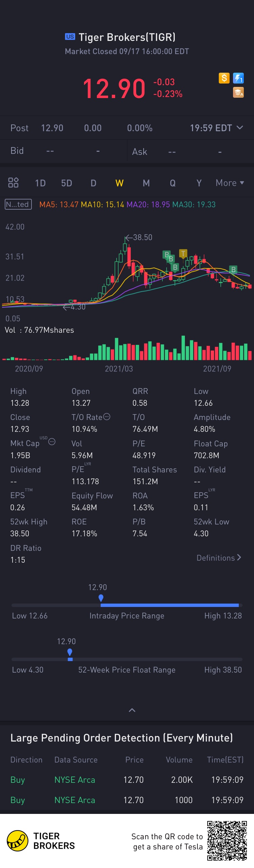254x868 pixels.
Task: Collapse the stats section with up chevron
Action: [x=132, y=710]
